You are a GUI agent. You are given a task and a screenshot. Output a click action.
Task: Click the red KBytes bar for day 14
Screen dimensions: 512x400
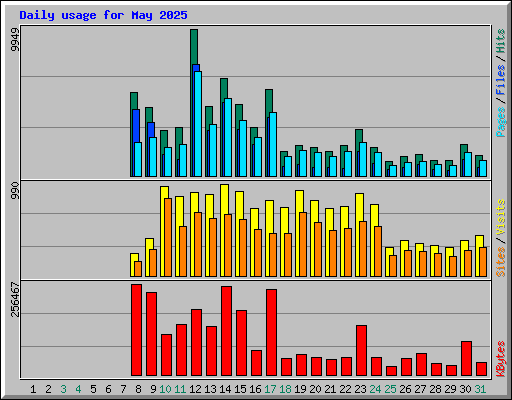pyautogui.click(x=226, y=331)
